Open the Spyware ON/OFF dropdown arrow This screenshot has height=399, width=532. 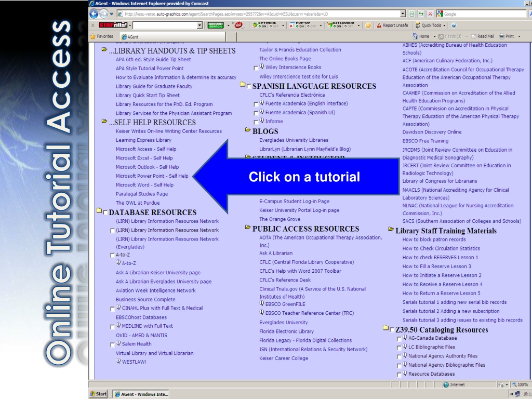tap(283, 25)
